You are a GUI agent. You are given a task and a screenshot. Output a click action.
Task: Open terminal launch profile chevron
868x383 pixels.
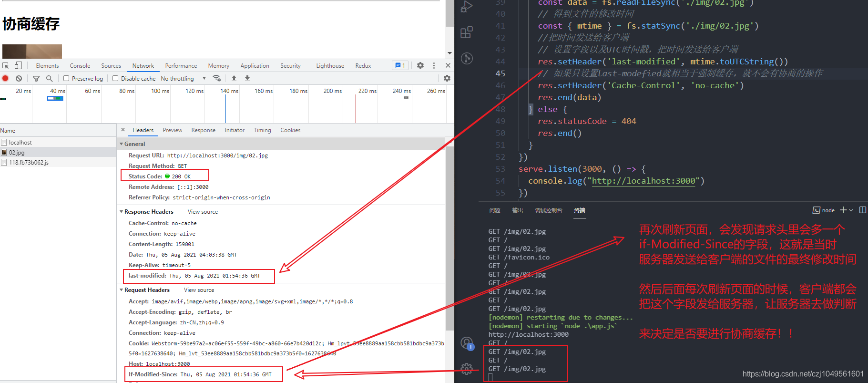tap(851, 210)
